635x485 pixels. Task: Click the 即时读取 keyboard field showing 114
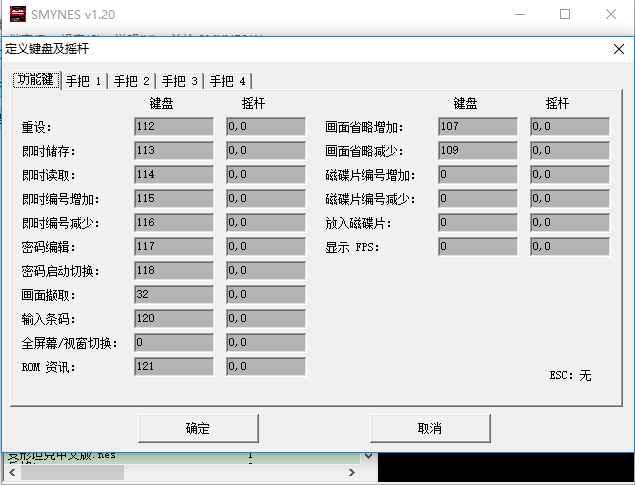coord(174,174)
